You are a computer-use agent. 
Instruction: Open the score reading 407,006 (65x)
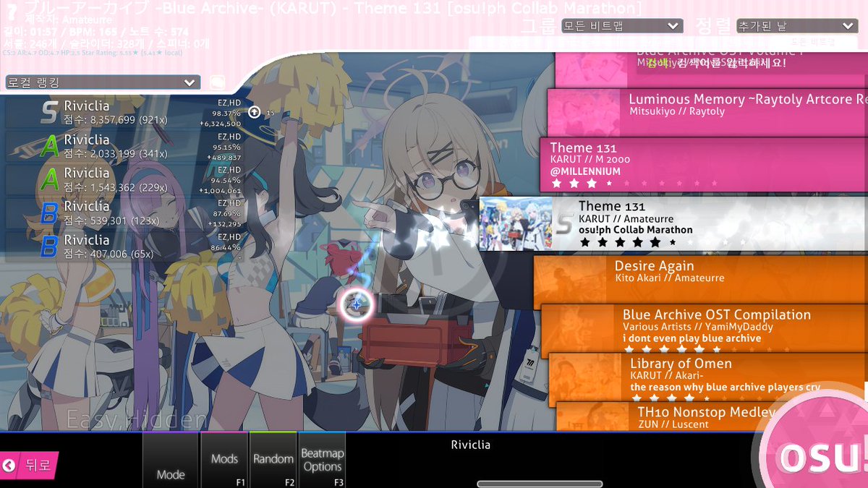click(125, 247)
